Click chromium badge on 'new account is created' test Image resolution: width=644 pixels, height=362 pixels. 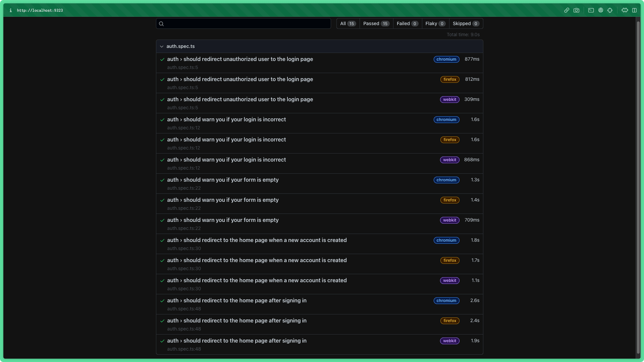[446, 240]
